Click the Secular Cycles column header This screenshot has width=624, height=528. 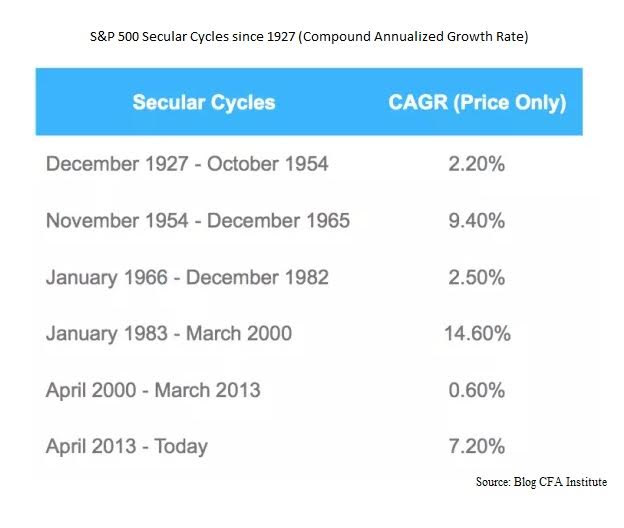(203, 102)
